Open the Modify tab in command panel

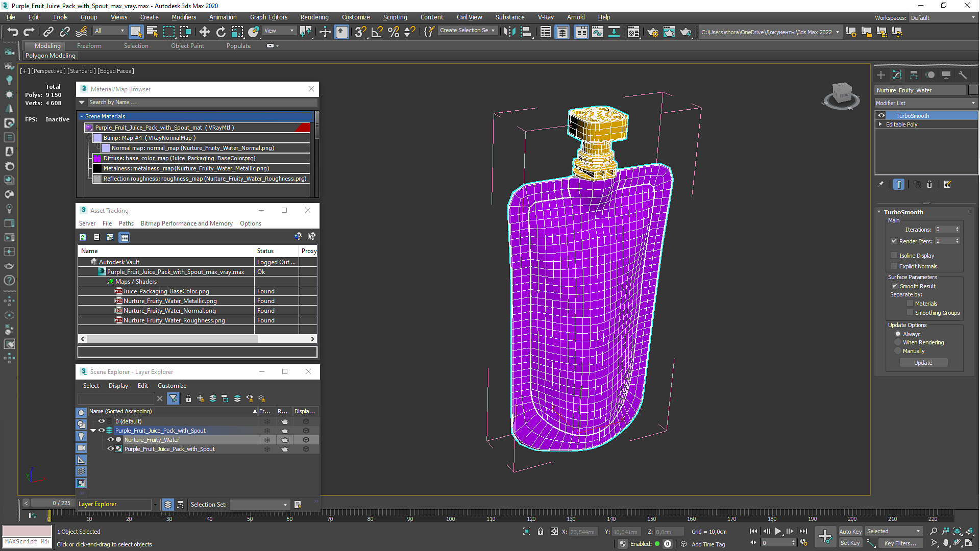pyautogui.click(x=897, y=75)
